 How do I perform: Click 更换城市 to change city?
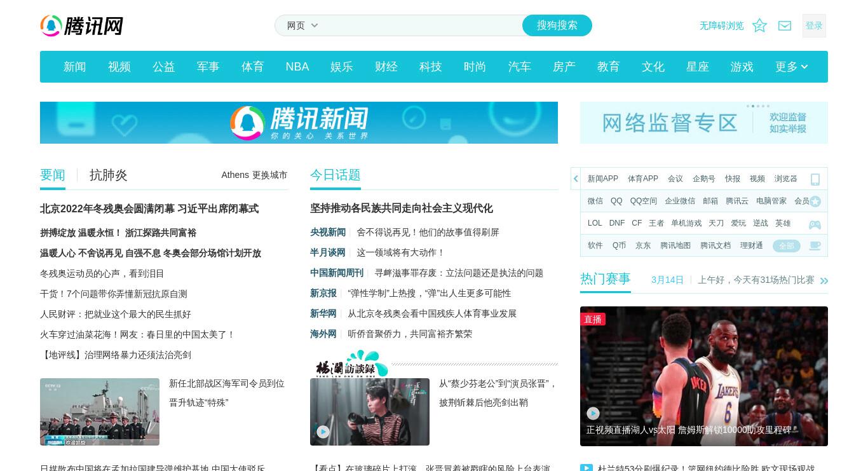[x=269, y=175]
